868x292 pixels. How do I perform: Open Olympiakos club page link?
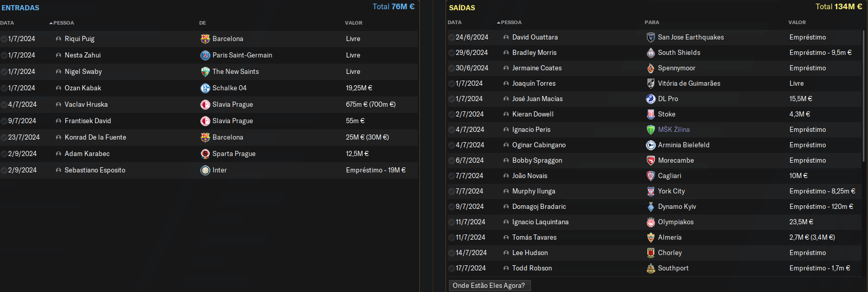[676, 222]
